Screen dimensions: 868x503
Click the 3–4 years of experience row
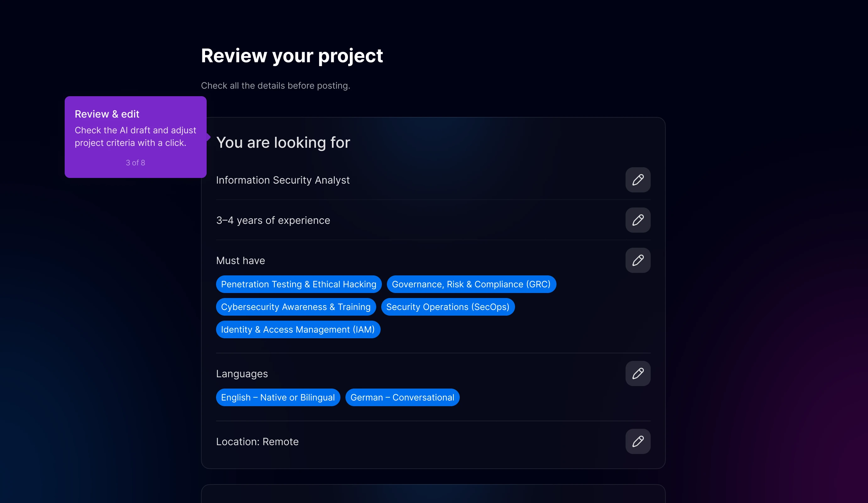point(273,220)
